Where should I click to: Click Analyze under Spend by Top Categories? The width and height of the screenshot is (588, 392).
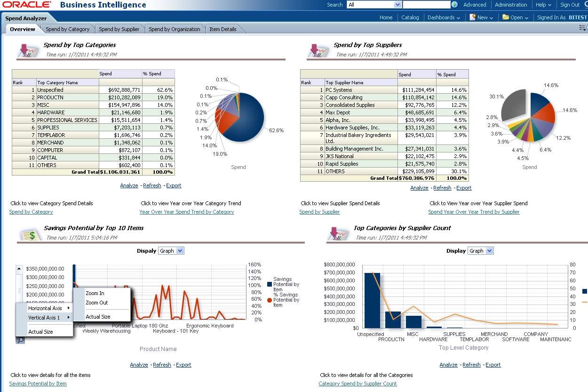pyautogui.click(x=129, y=185)
